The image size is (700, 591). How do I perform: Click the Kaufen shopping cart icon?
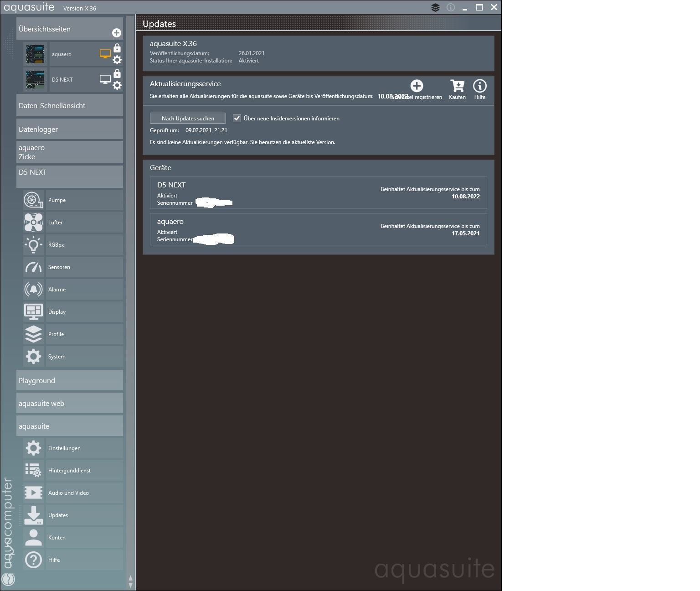click(457, 86)
